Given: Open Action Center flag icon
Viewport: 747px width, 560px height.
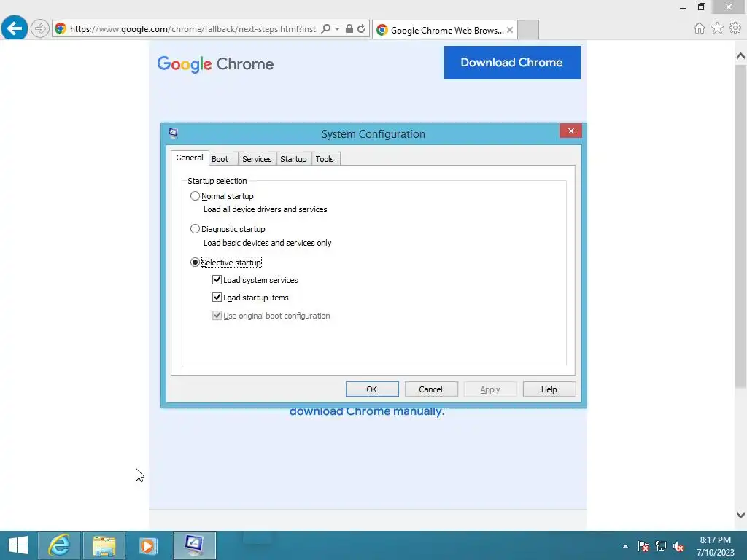Looking at the screenshot, I should click(643, 546).
